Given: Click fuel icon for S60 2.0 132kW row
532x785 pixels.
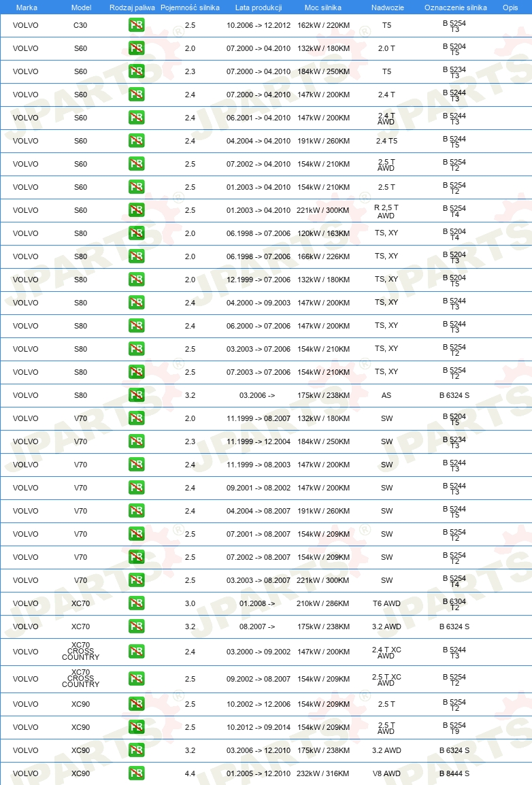Looking at the screenshot, I should (x=136, y=48).
